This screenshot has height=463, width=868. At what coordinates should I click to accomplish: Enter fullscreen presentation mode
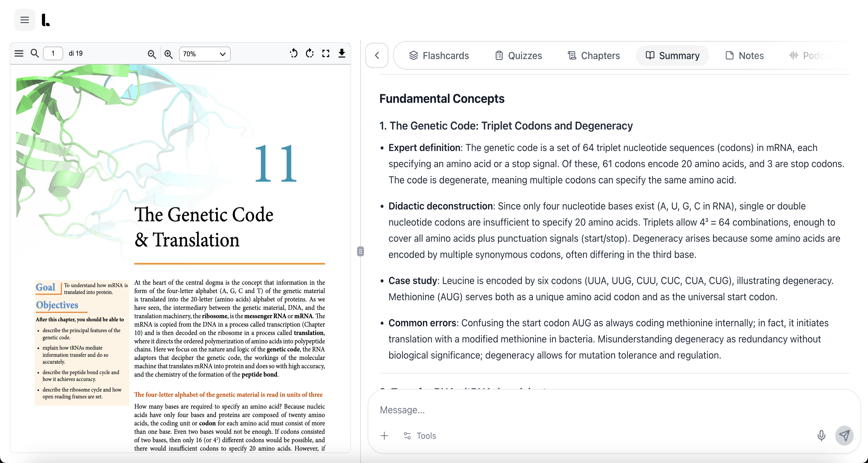325,53
